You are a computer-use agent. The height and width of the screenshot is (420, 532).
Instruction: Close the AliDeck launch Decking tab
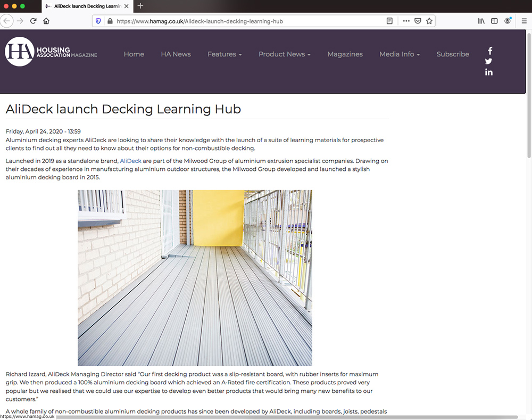coord(126,6)
